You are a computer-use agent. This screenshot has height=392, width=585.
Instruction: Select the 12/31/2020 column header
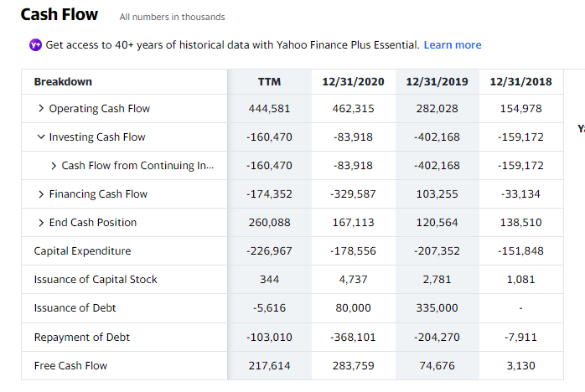click(x=353, y=81)
